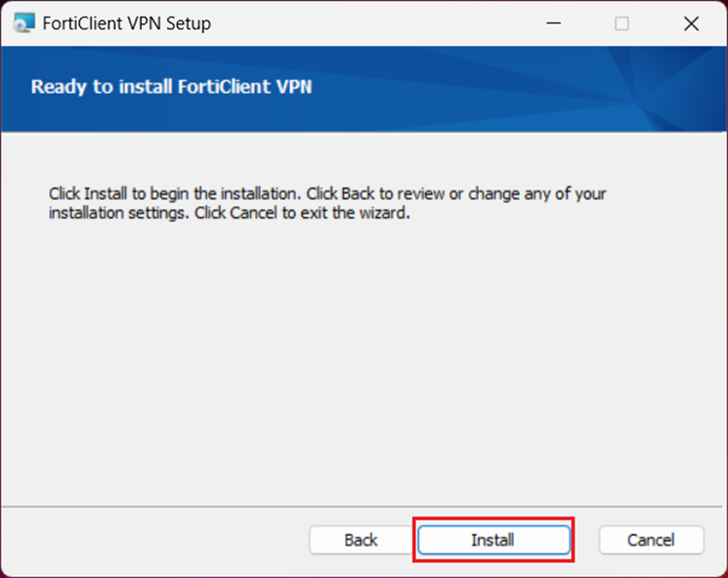
Task: Click the empty footer area left of Back
Action: 156,540
